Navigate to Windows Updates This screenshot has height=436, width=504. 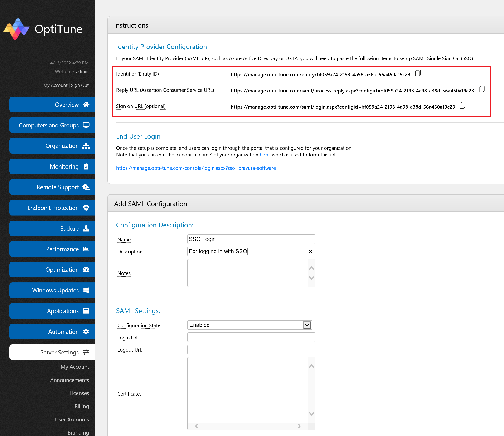pos(52,290)
